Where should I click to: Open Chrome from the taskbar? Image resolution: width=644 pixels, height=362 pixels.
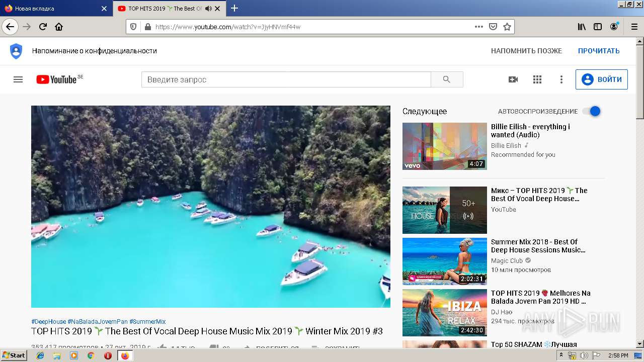[91, 355]
